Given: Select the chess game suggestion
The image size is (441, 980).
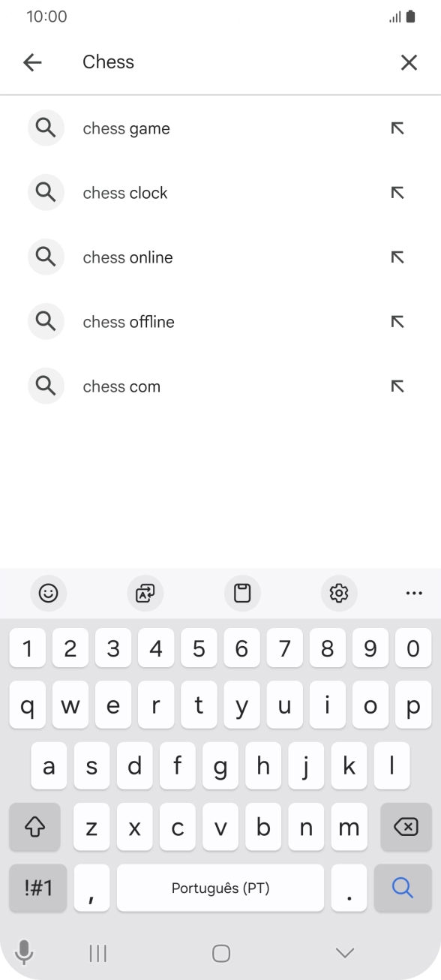Looking at the screenshot, I should (126, 128).
